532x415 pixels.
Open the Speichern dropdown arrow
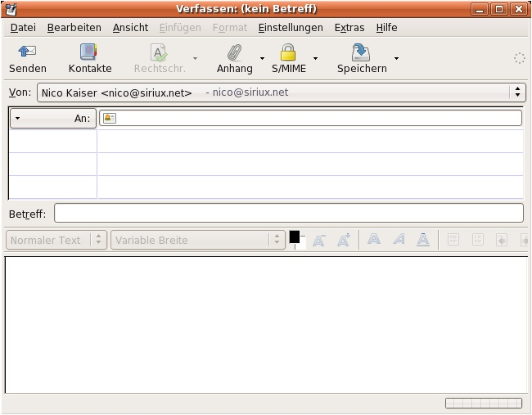pyautogui.click(x=396, y=58)
